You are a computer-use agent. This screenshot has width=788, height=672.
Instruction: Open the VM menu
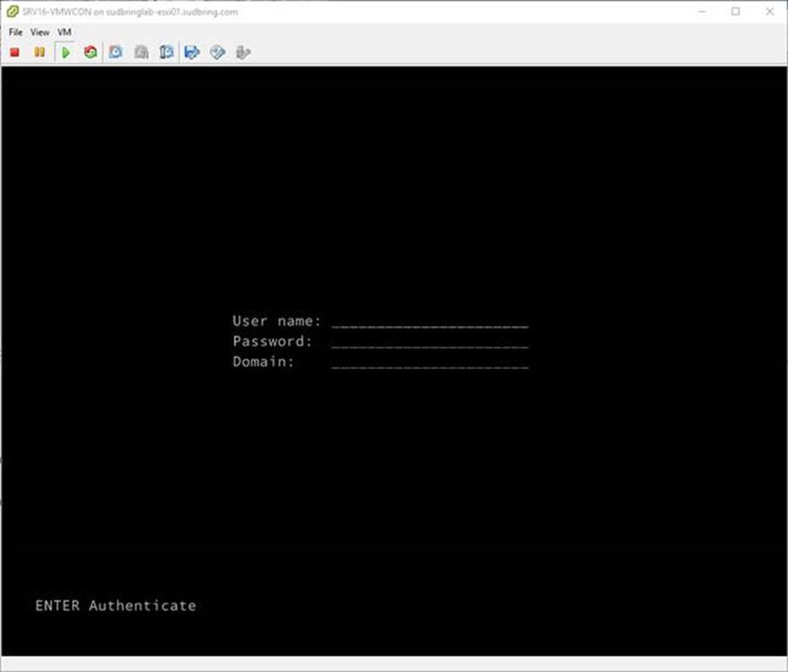(65, 32)
